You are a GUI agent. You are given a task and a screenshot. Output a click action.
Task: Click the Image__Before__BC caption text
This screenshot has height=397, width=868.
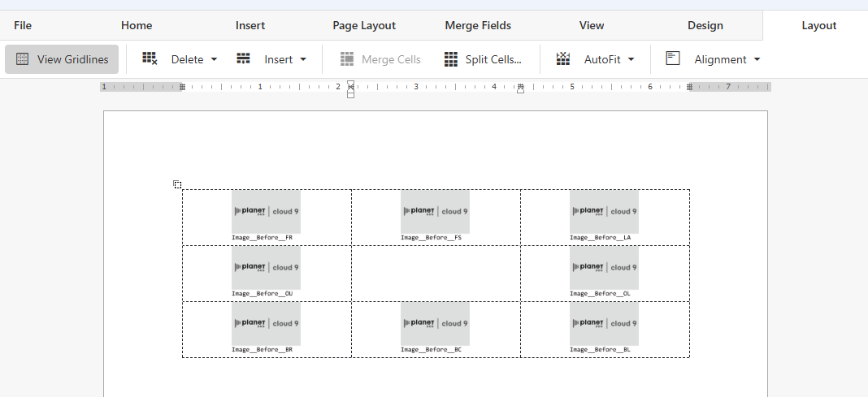tap(432, 349)
